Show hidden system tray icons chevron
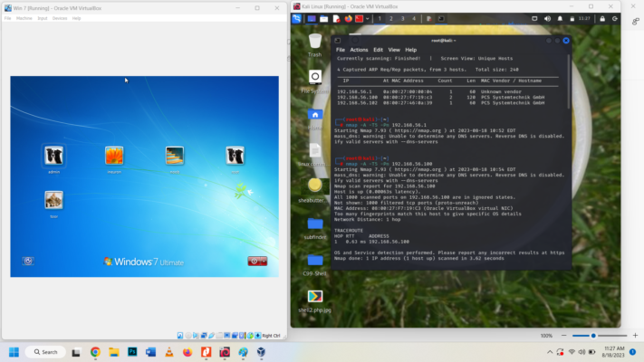Screen dimensions: 644x362 coord(550,352)
